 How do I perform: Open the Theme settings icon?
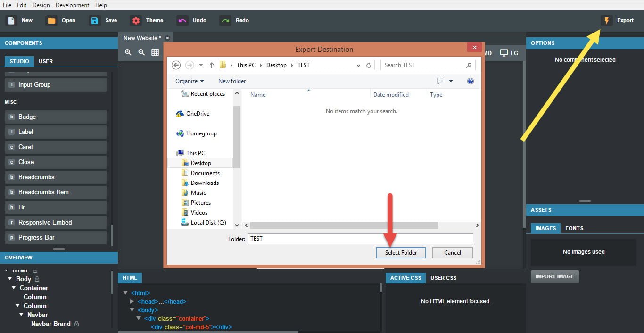pos(136,20)
